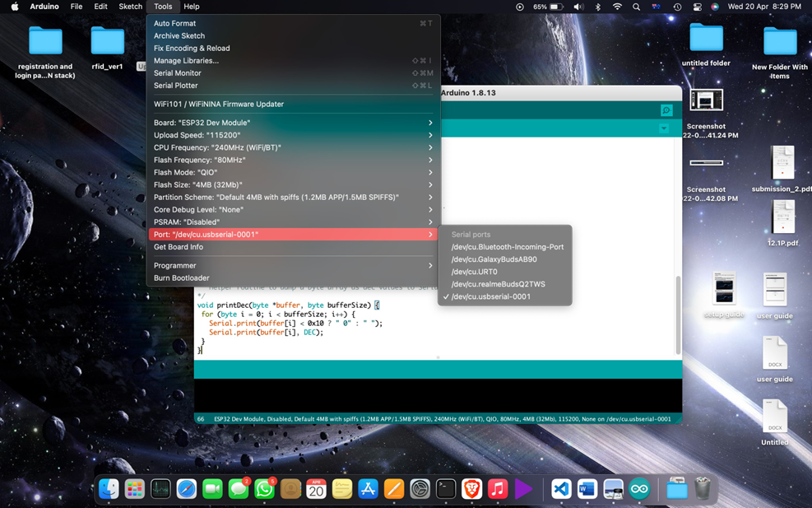Open Messages with 2 unread badge

(239, 489)
